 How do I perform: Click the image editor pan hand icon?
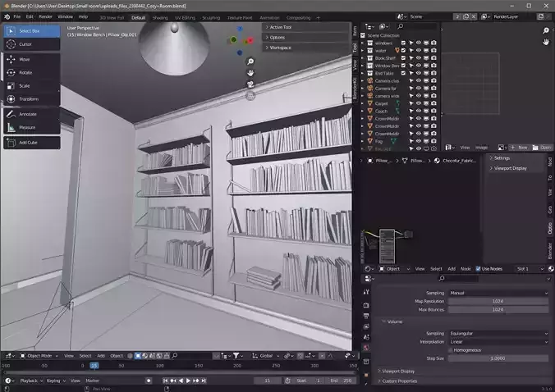pyautogui.click(x=546, y=42)
